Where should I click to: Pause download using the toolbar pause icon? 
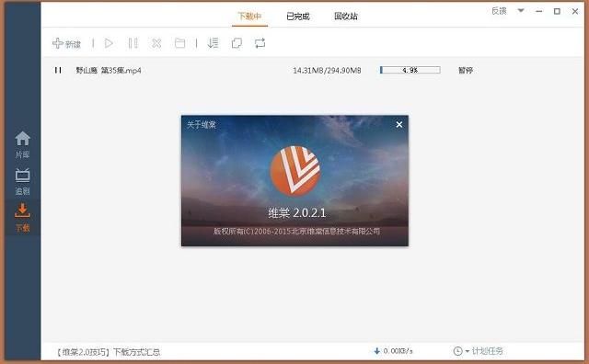pyautogui.click(x=133, y=43)
